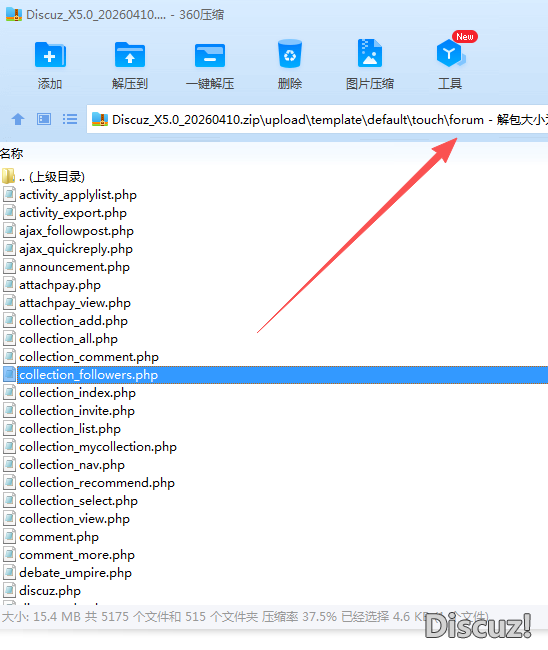
Task: Select activity_applylist.php file
Action: [x=78, y=195]
